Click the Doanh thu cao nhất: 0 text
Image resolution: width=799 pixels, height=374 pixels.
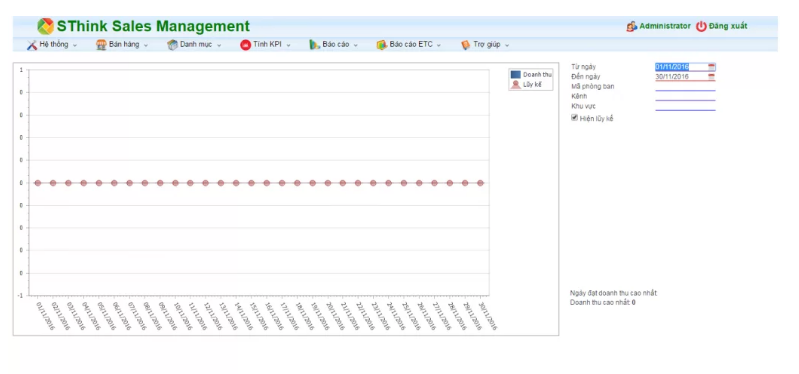(603, 302)
